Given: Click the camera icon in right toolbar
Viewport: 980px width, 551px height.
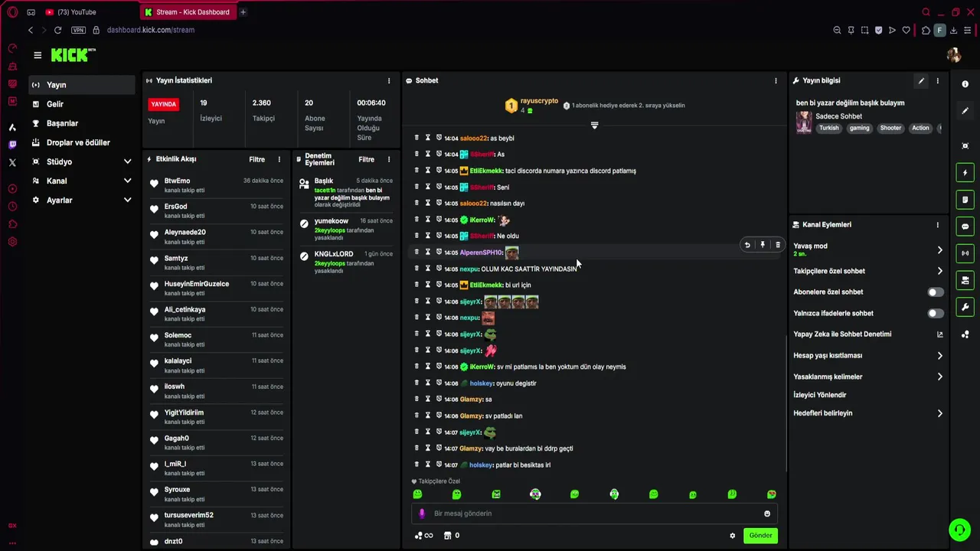Looking at the screenshot, I should tap(965, 280).
